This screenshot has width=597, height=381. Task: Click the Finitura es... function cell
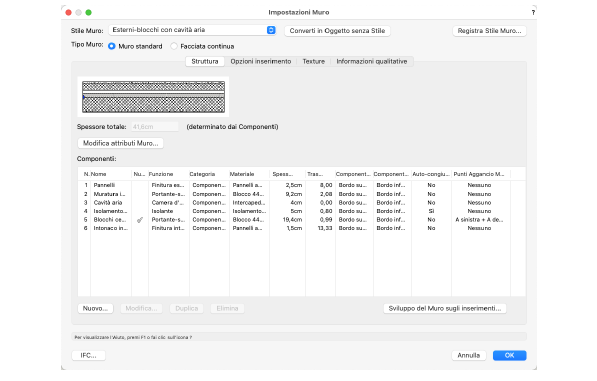coord(168,185)
